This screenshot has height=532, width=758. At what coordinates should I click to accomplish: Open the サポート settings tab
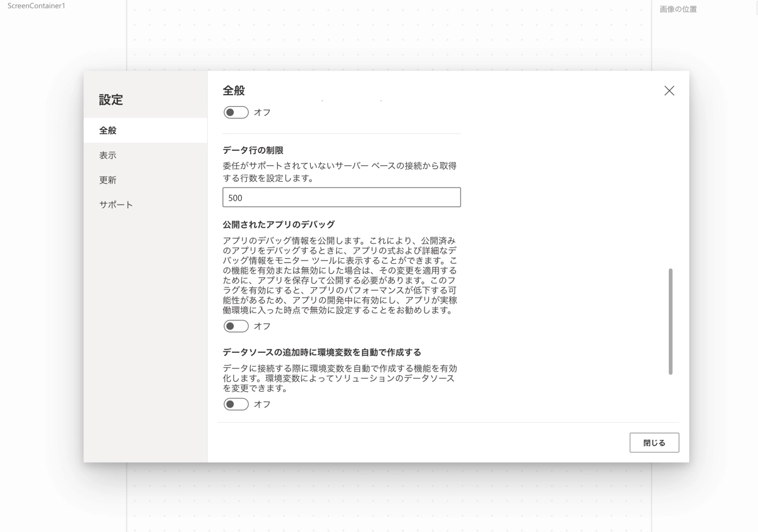pyautogui.click(x=116, y=204)
